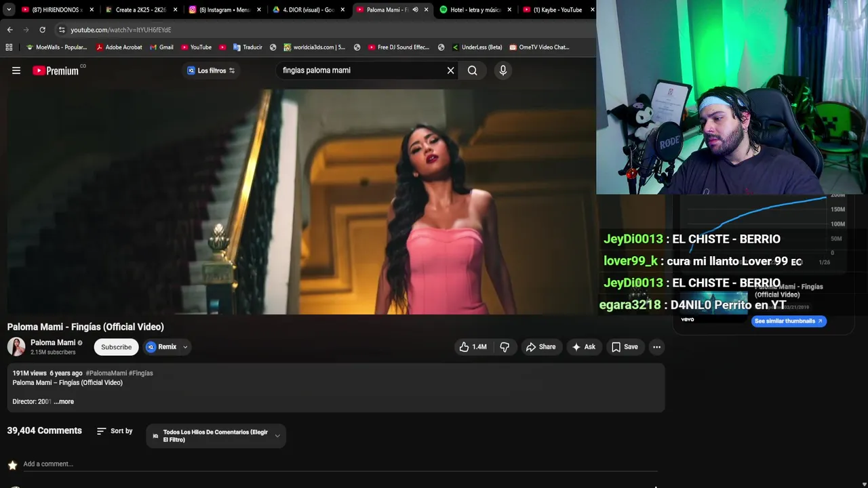Viewport: 868px width, 488px height.
Task: Open the YouTube bookmark
Action: coord(196,47)
